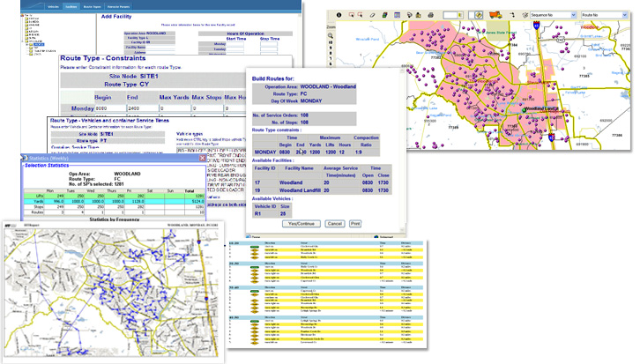Viewport: 640px width, 364px height.
Task: Click the compass icon in map toolbar
Action: [x=479, y=15]
